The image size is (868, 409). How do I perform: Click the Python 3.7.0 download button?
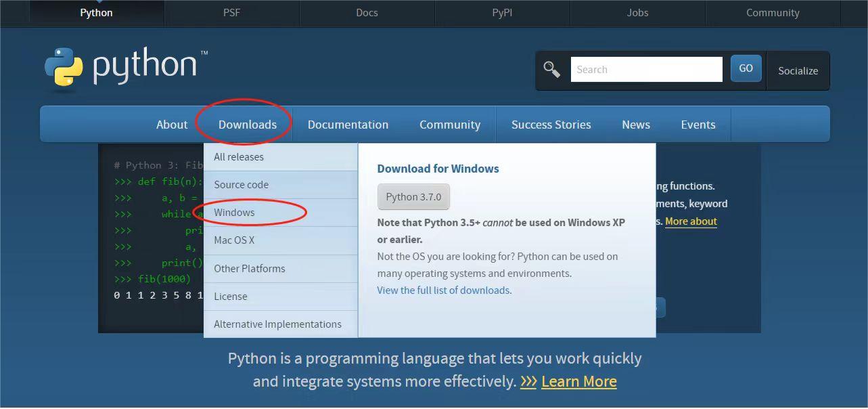pyautogui.click(x=413, y=197)
